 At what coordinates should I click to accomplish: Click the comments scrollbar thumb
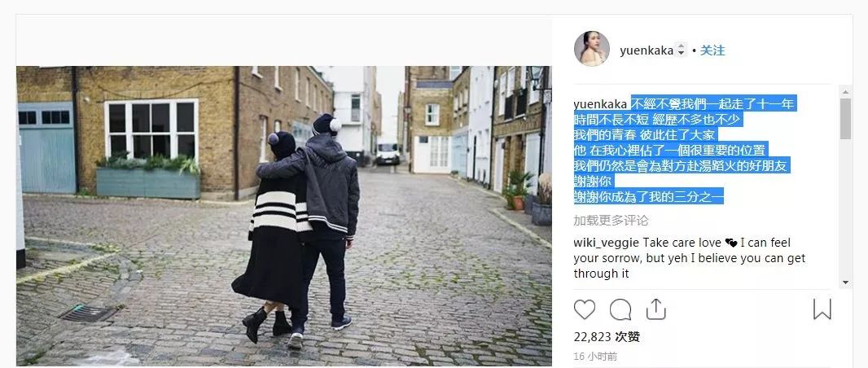[x=845, y=118]
